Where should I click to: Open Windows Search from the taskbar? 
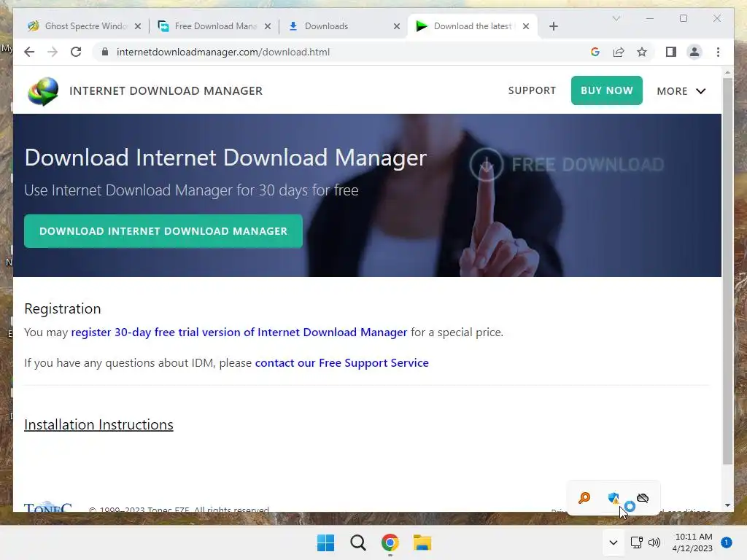[x=357, y=542]
